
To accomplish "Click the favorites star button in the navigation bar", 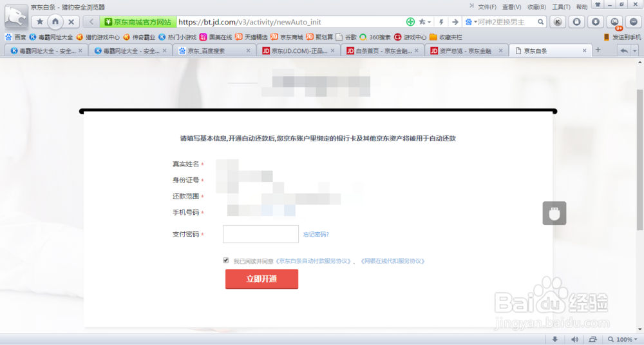I will [40, 22].
